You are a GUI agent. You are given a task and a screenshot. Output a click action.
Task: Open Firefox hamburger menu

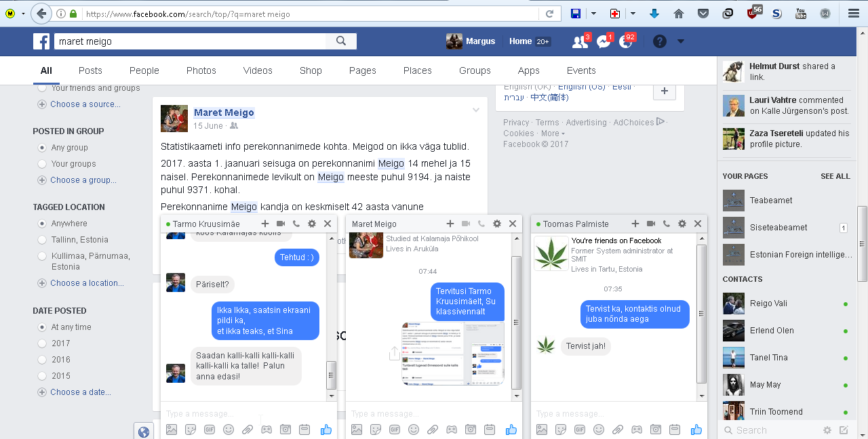pyautogui.click(x=854, y=14)
